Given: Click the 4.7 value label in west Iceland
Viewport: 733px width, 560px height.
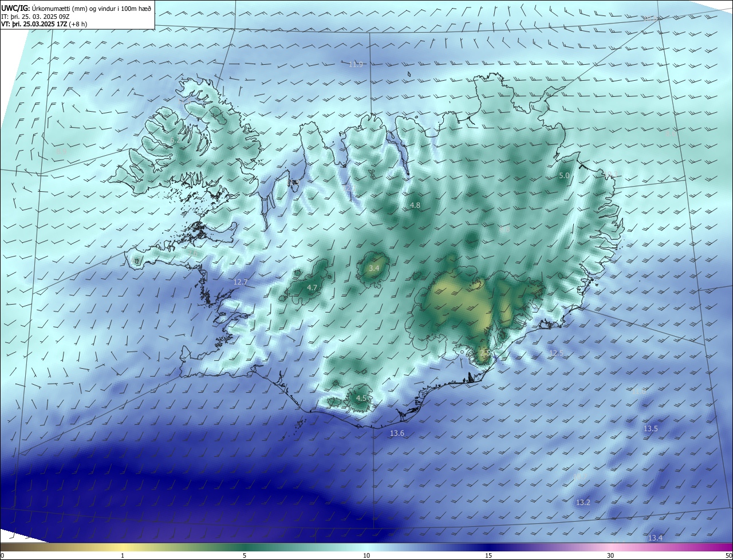Looking at the screenshot, I should tap(312, 287).
